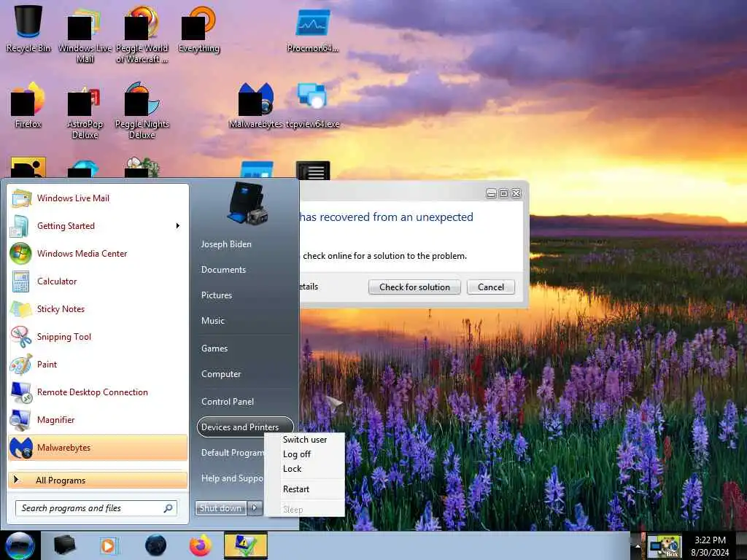Open Music from Start menu
747x560 pixels.
click(213, 321)
